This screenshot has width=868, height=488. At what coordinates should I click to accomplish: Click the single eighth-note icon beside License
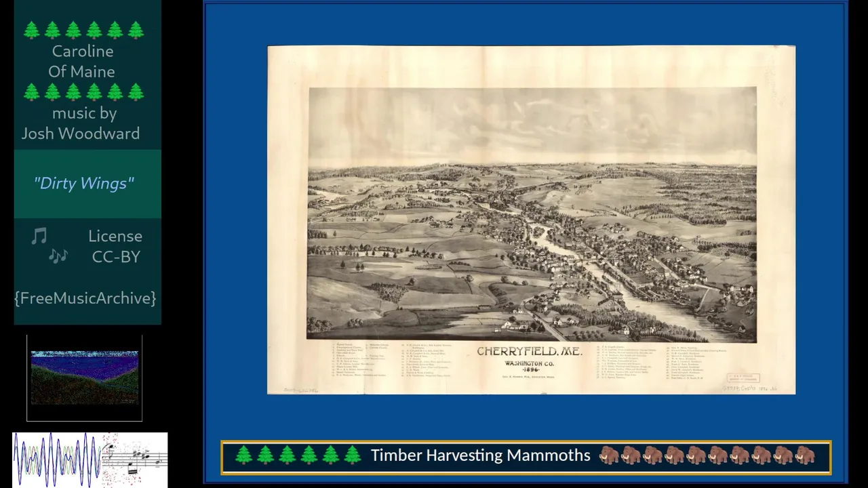pos(39,236)
